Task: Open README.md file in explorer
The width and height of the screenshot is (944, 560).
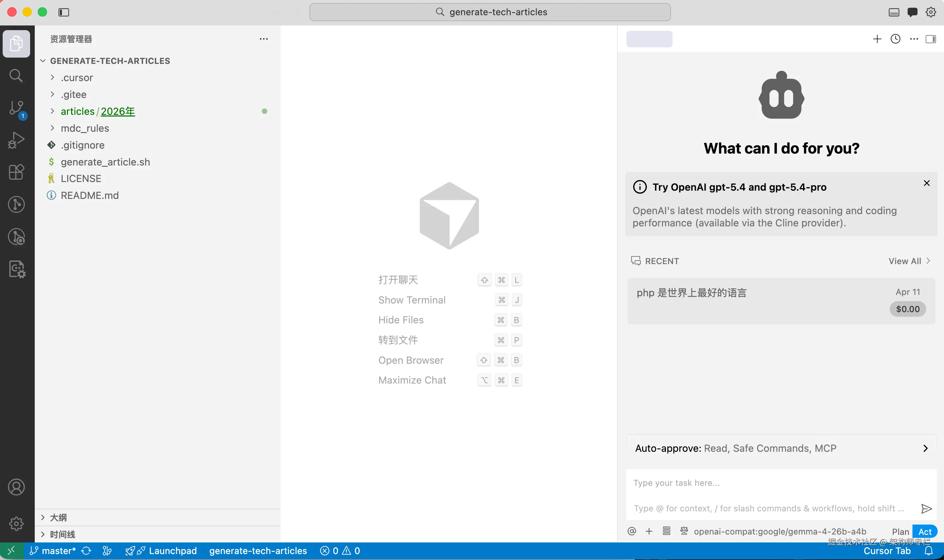Action: point(89,196)
